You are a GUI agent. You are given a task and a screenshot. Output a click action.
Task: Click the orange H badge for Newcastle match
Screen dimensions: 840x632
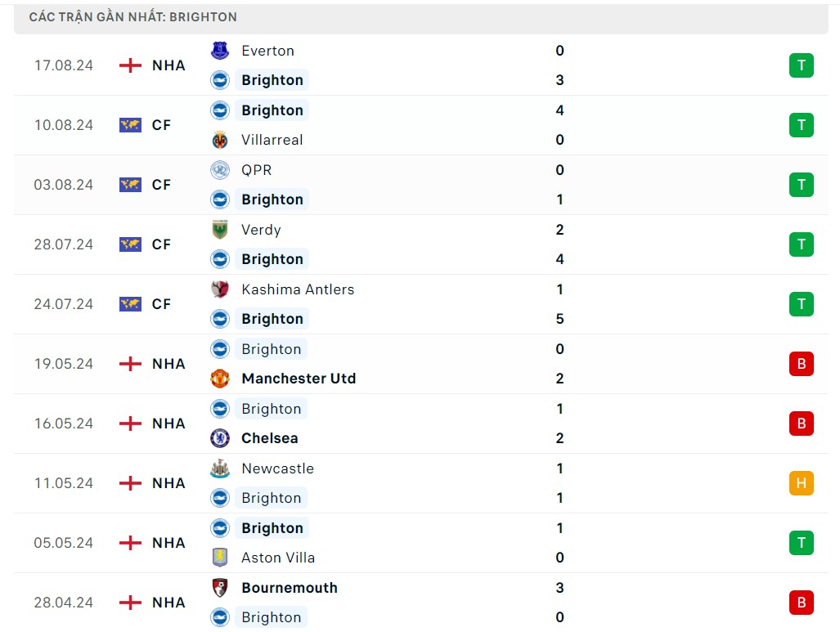click(x=801, y=483)
